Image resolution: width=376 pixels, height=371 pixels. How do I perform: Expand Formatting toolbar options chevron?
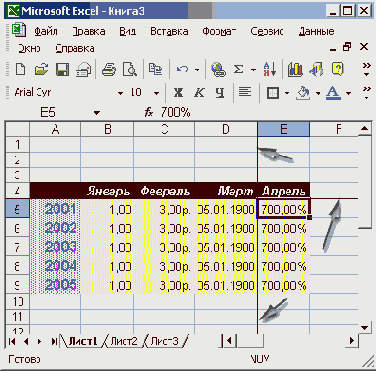tap(367, 93)
